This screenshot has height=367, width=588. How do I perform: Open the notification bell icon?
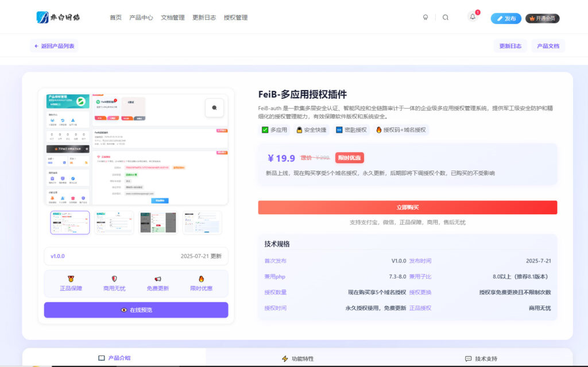coord(473,17)
